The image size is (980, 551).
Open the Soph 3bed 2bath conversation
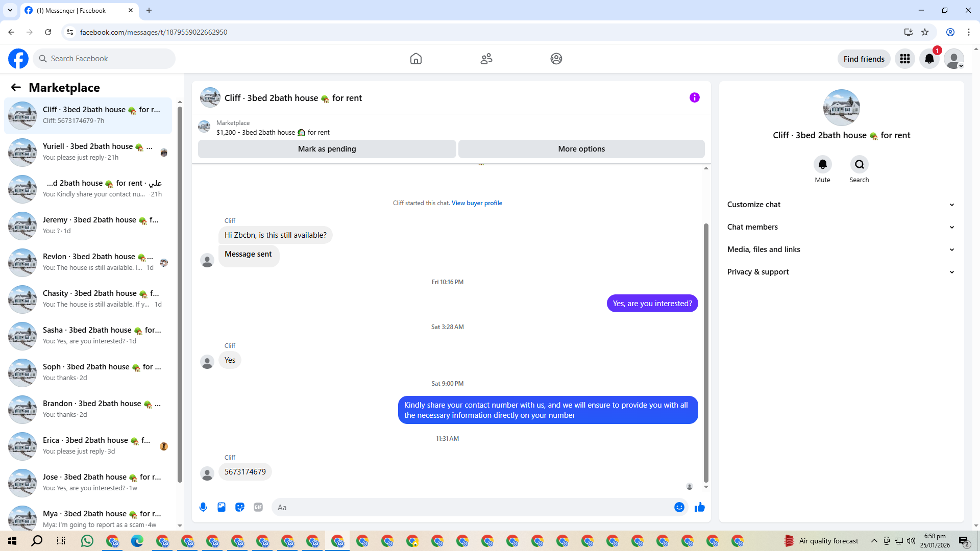[x=88, y=372]
